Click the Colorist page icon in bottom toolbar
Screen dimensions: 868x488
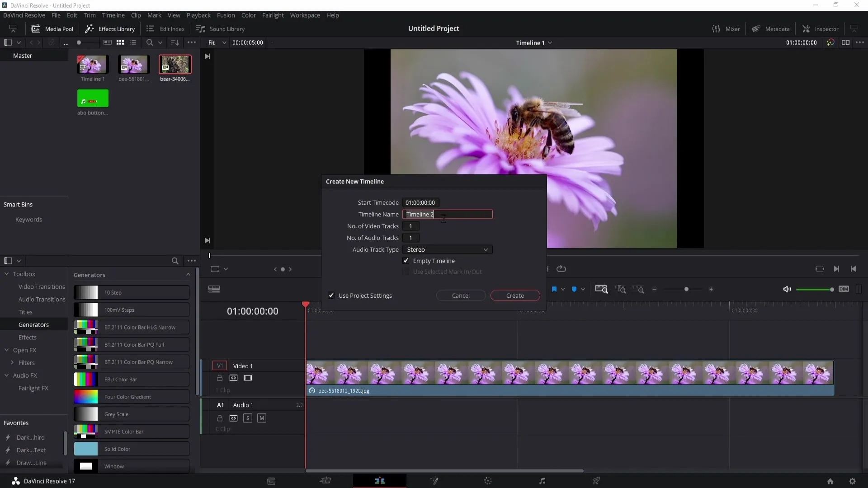pyautogui.click(x=488, y=481)
